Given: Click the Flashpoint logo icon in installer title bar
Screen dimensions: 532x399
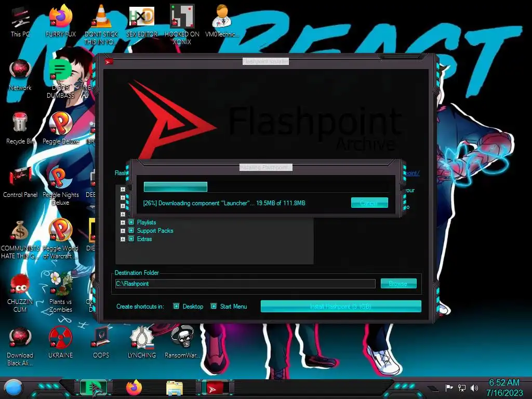Looking at the screenshot, I should [109, 62].
